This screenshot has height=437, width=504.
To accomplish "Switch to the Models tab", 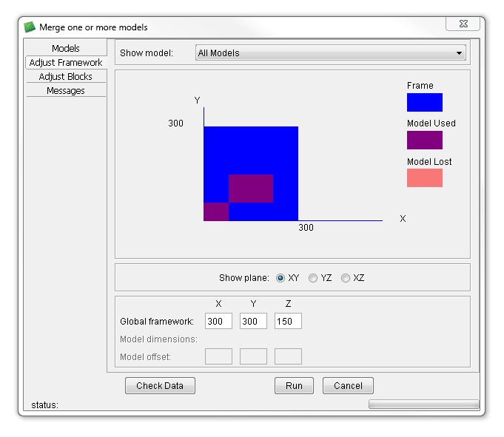I will click(x=66, y=48).
